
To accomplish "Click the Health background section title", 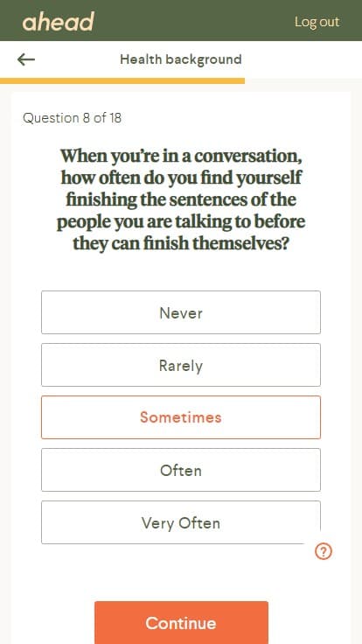I will coord(181,59).
